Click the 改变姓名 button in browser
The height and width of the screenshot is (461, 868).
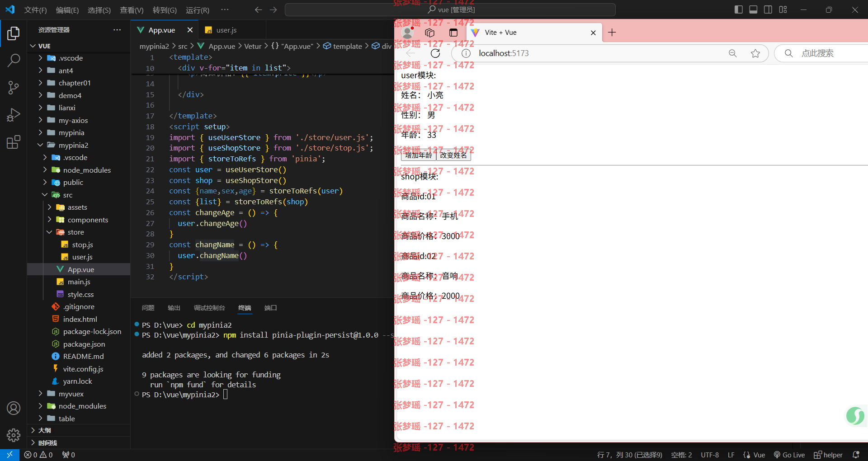tap(453, 155)
